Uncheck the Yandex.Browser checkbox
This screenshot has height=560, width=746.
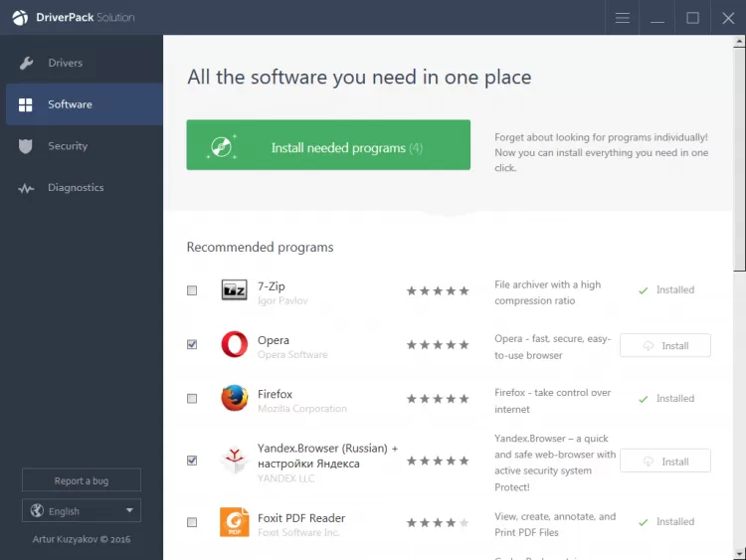click(192, 461)
